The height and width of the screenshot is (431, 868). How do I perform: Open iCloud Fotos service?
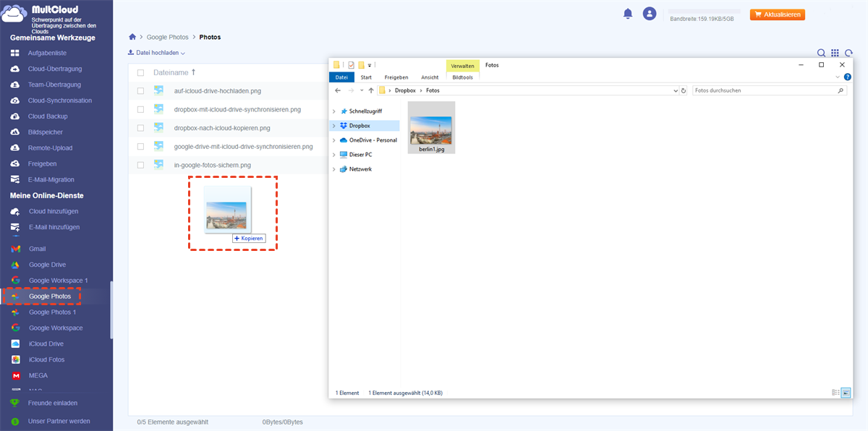(x=46, y=359)
